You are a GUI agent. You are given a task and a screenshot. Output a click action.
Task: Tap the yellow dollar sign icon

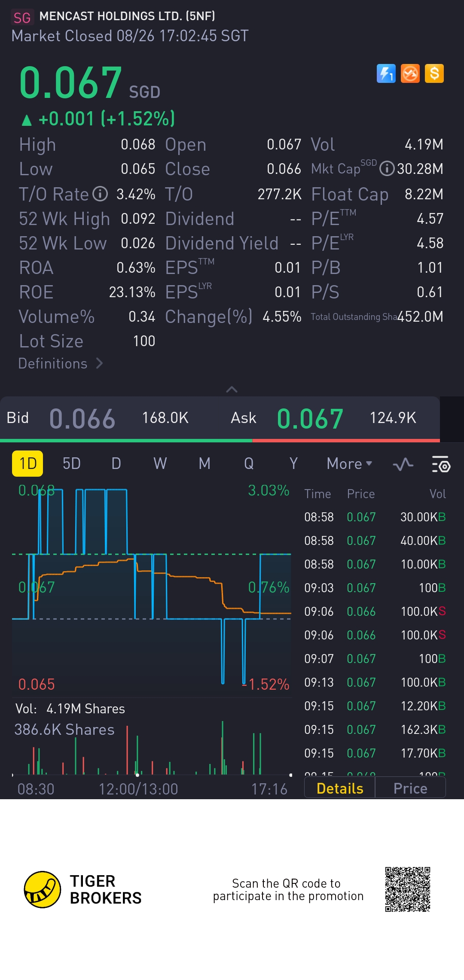click(x=434, y=73)
